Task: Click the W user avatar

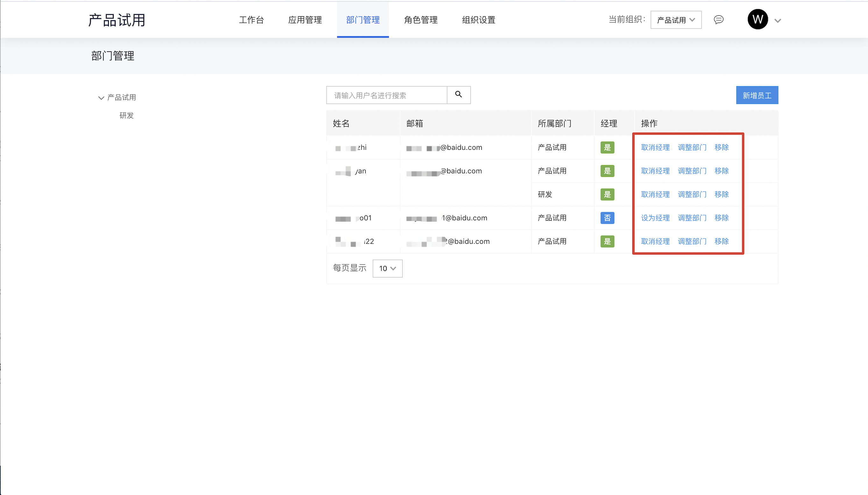Action: (x=758, y=19)
